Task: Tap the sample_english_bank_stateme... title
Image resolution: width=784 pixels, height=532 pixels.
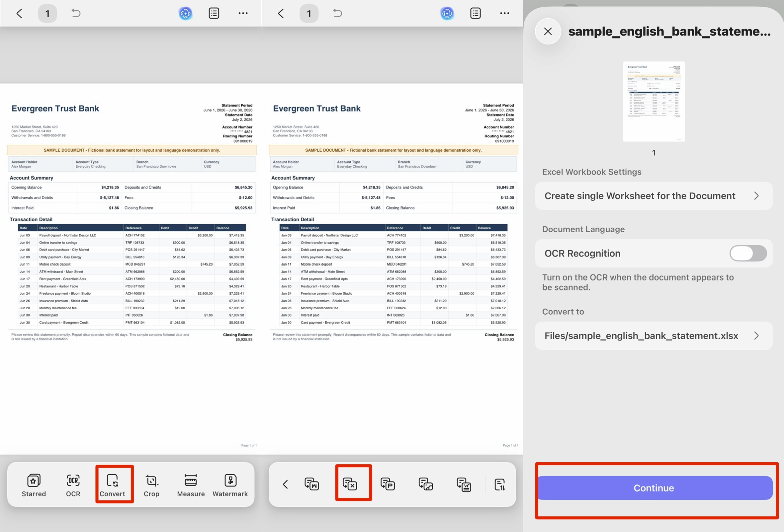Action: [x=669, y=31]
